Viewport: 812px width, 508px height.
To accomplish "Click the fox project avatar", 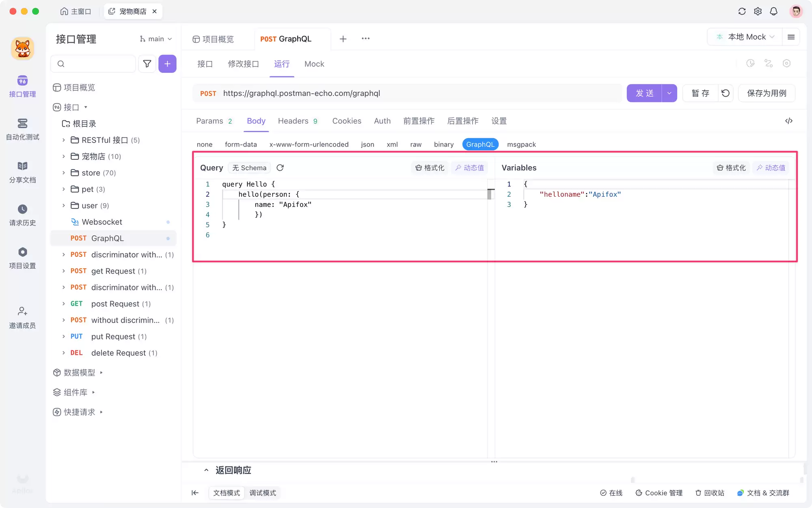I will [22, 48].
